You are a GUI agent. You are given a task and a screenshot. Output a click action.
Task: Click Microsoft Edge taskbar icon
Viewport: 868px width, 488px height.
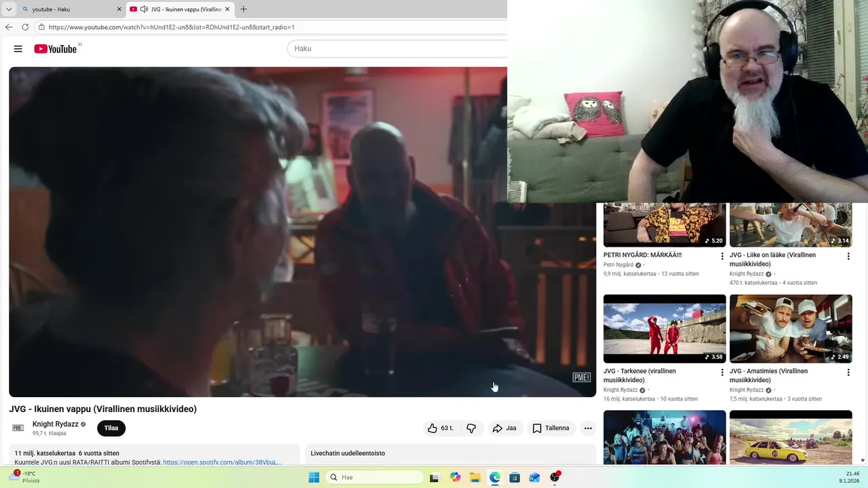point(495,477)
